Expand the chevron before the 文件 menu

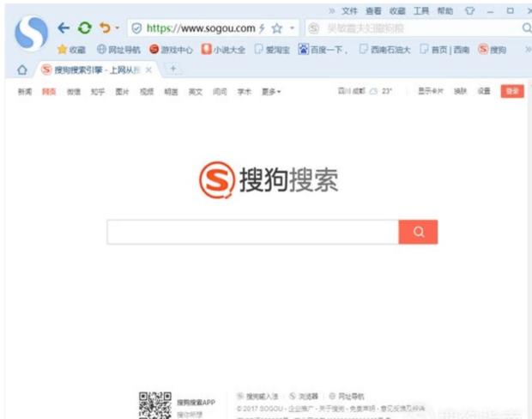331,11
